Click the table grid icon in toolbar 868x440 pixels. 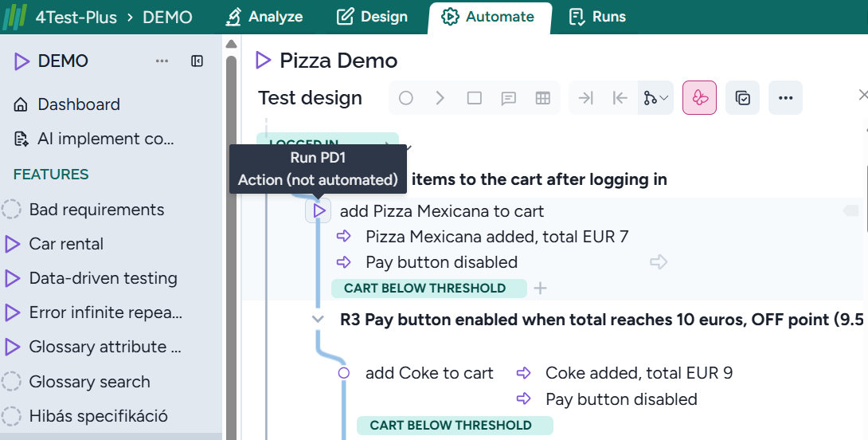coord(543,98)
